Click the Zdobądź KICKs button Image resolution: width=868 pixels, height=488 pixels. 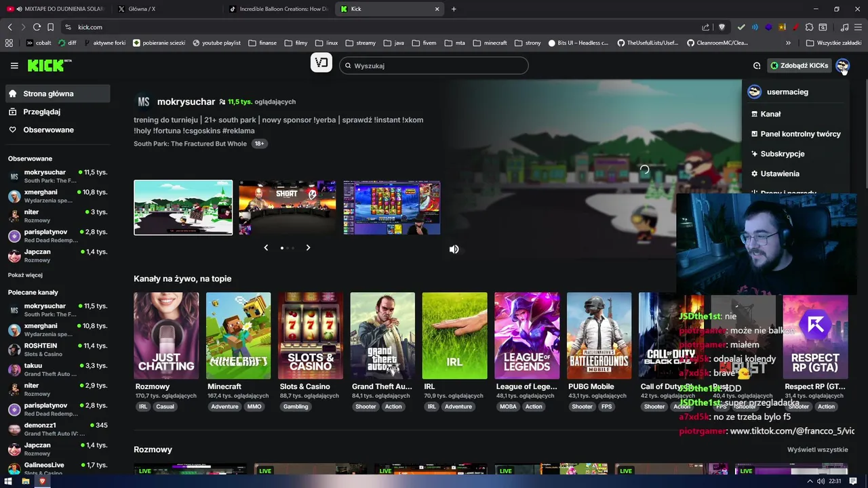pyautogui.click(x=800, y=66)
